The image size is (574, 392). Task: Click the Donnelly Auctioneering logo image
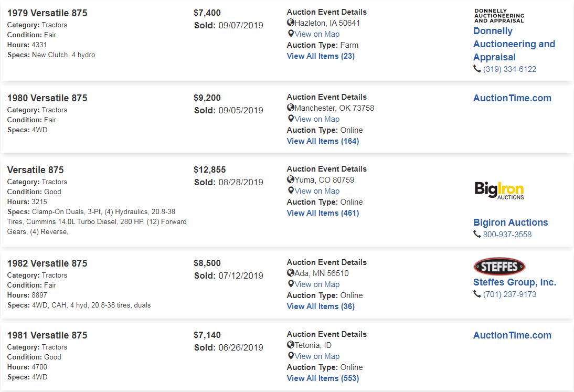tap(499, 16)
